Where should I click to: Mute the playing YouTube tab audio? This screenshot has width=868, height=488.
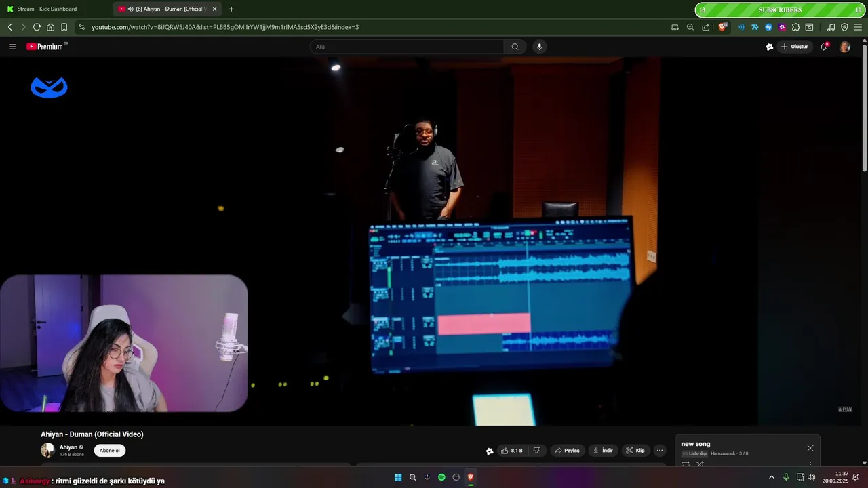[130, 9]
